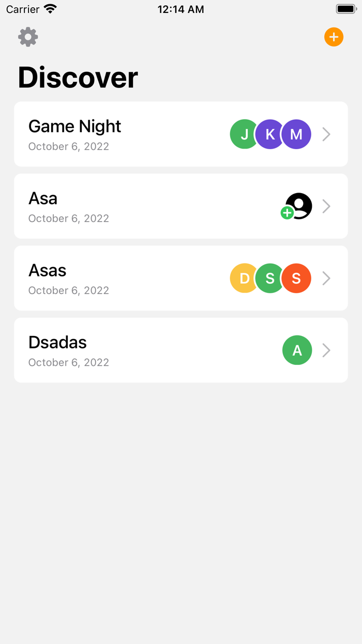
Task: Tap the add-person icon on the Asa event
Action: 297,206
